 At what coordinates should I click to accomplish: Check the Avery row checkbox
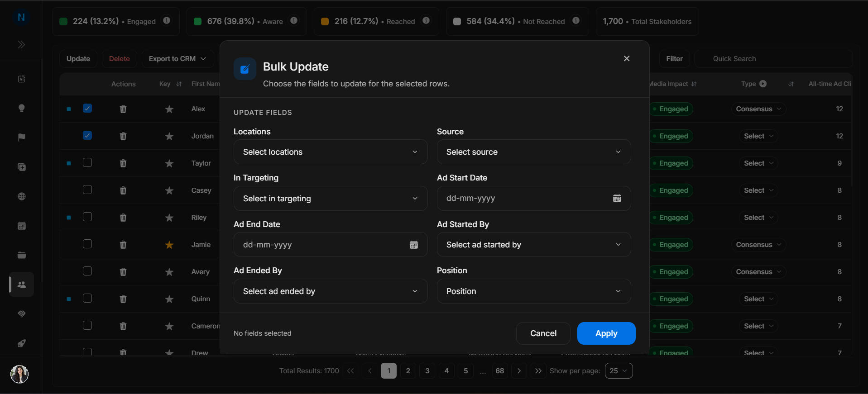87,271
